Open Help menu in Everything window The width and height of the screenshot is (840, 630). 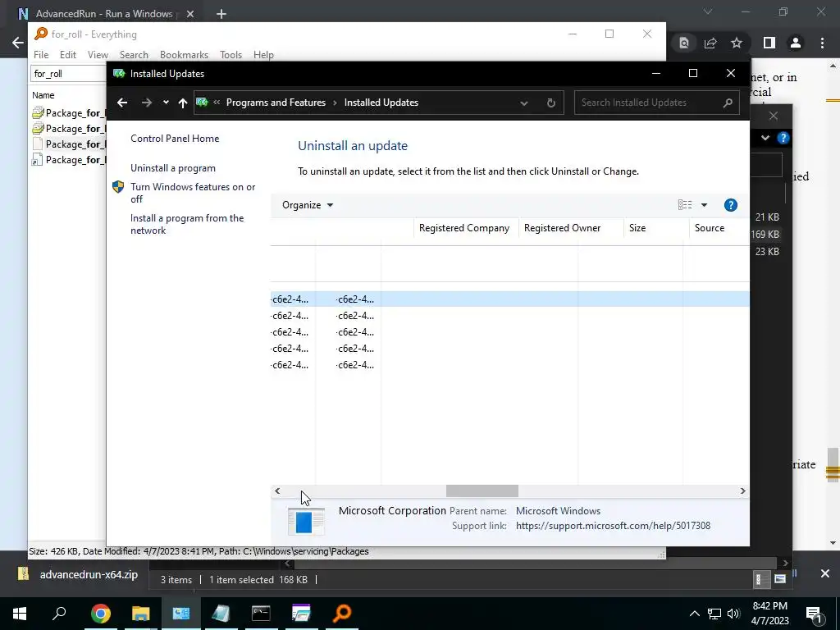click(x=263, y=55)
